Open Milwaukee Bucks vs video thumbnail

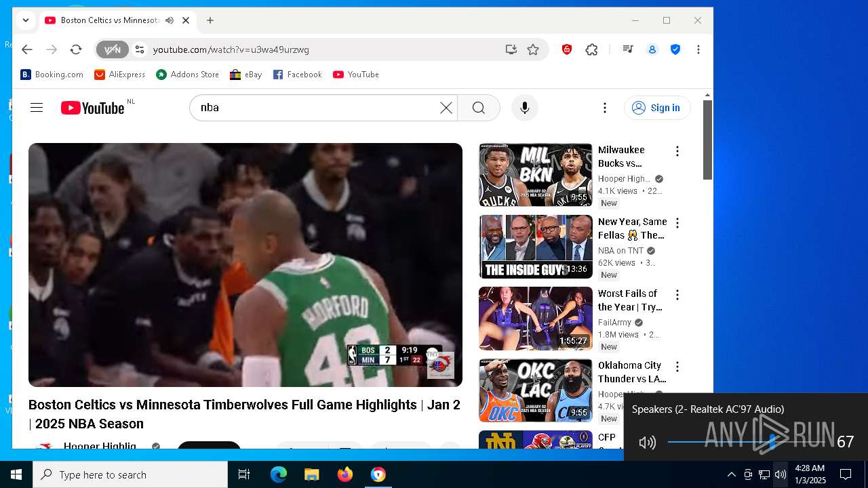point(536,175)
